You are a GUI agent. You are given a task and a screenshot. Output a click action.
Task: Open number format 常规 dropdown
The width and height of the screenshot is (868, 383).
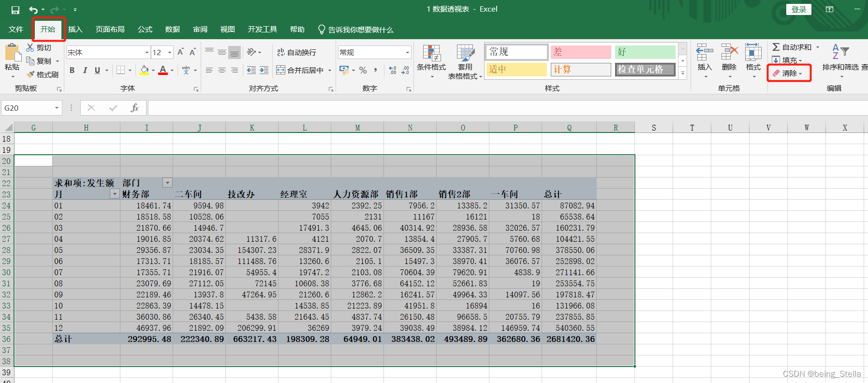click(x=408, y=52)
